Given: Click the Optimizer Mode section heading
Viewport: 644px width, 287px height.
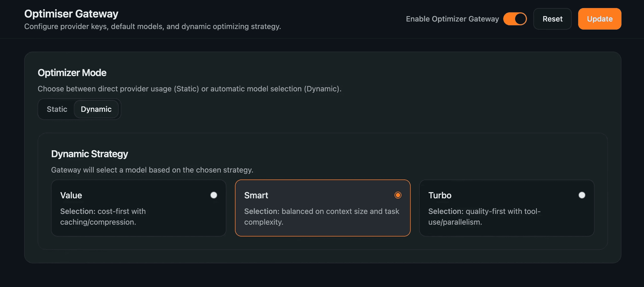Looking at the screenshot, I should [72, 73].
